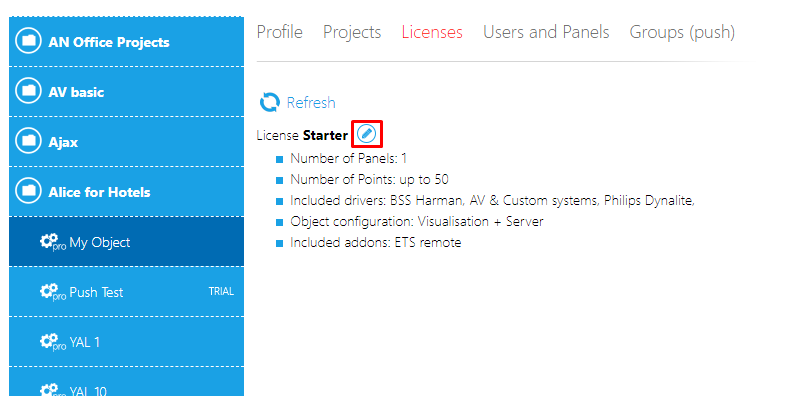
Task: Click the folder icon beside AV basic
Action: tap(28, 91)
